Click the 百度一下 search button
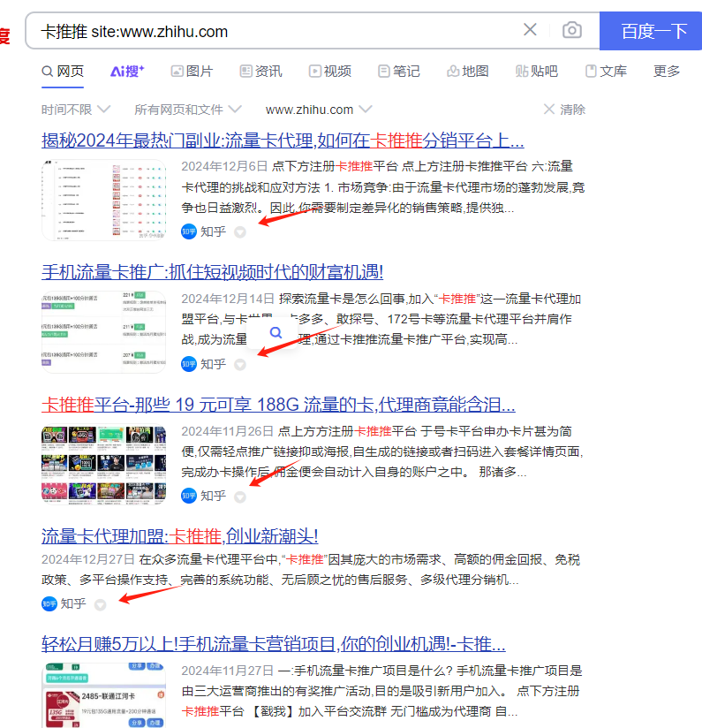Viewport: 702px width, 728px height. pyautogui.click(x=651, y=31)
